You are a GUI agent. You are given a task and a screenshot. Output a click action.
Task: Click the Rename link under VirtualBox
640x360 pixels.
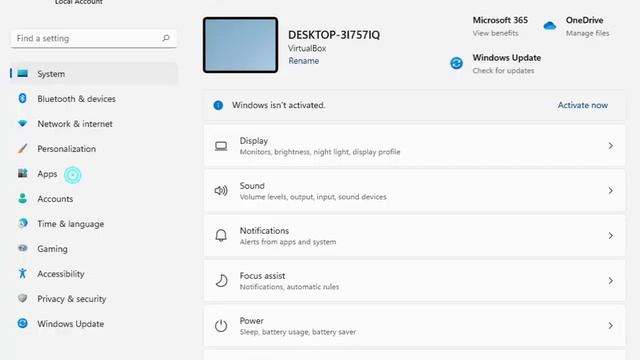304,61
